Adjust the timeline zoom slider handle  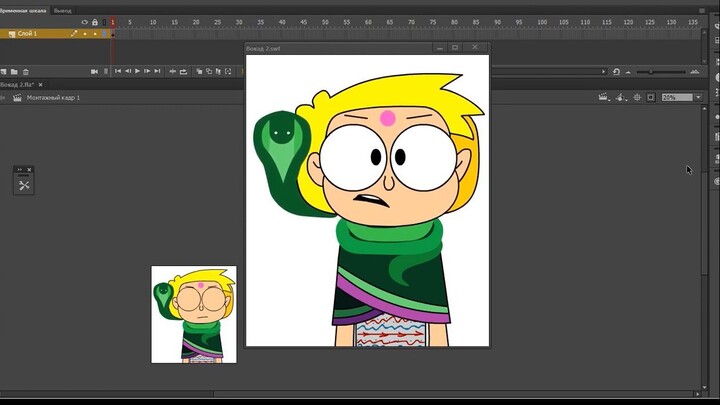651,72
